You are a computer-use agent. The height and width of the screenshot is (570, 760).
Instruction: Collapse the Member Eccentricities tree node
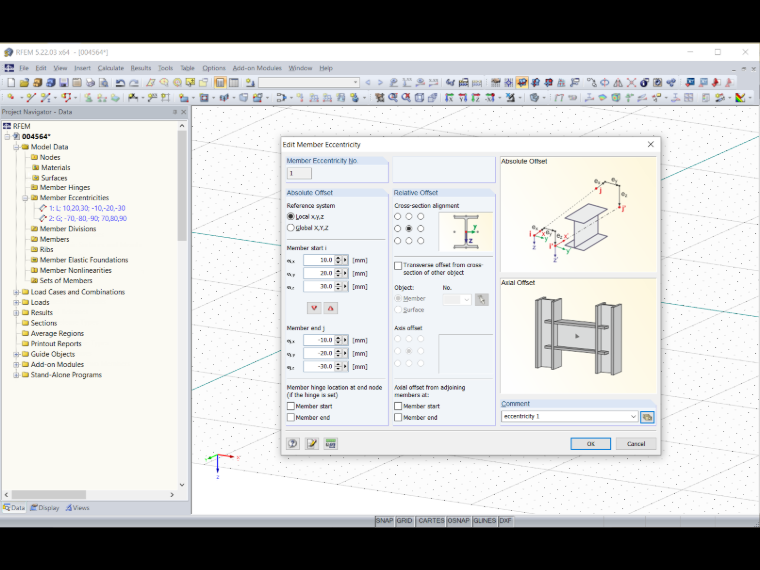pyautogui.click(x=25, y=198)
